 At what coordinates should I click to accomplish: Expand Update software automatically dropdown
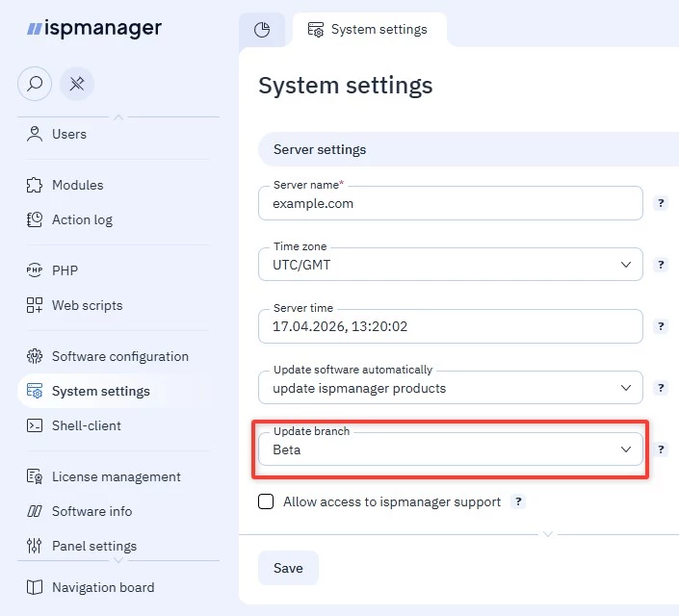(x=450, y=388)
